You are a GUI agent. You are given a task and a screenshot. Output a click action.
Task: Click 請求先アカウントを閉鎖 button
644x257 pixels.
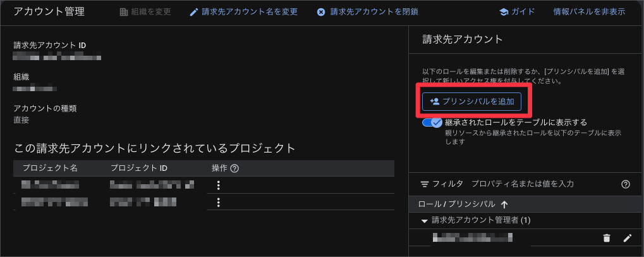[x=368, y=12]
